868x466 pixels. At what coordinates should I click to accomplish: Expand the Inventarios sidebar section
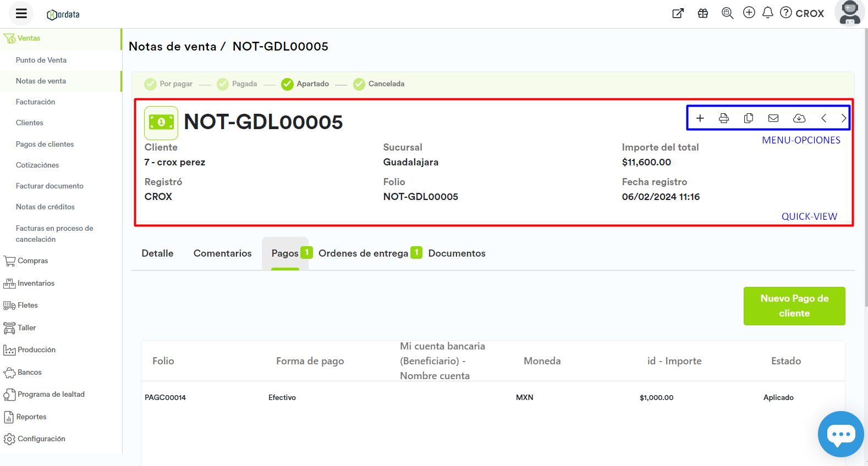[36, 284]
